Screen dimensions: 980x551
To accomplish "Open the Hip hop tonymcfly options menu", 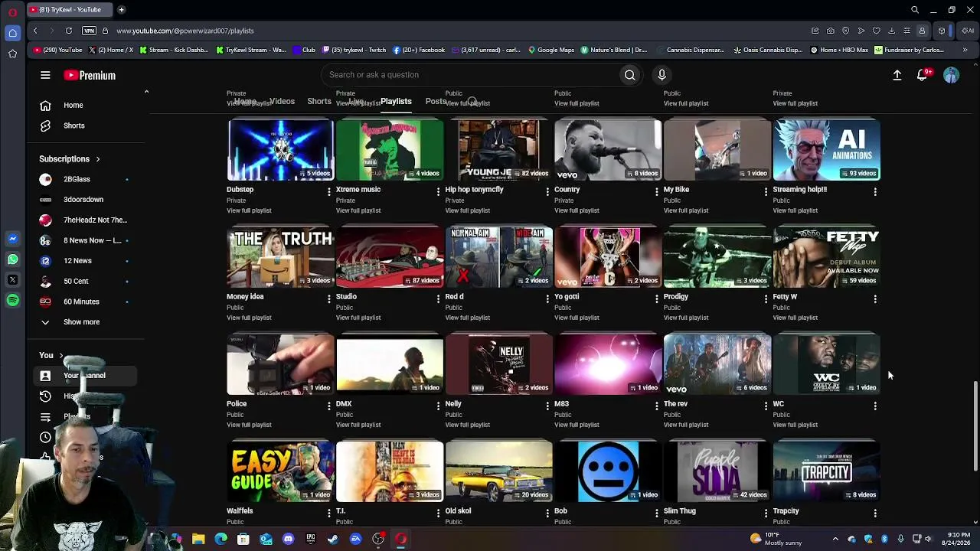I will pos(547,191).
